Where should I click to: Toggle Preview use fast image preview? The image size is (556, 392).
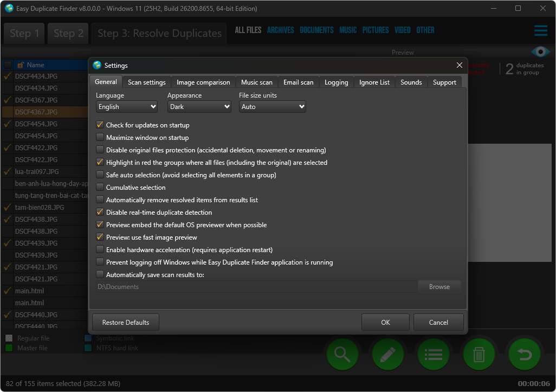[100, 237]
